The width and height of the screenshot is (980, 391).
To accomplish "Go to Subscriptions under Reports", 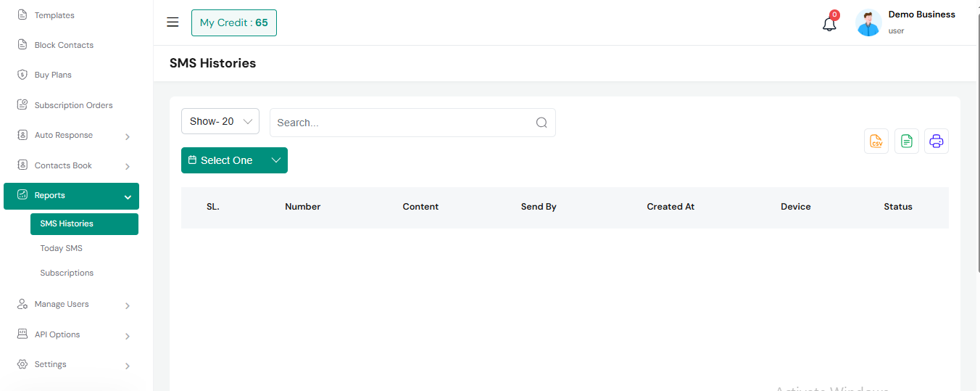I will tap(67, 273).
